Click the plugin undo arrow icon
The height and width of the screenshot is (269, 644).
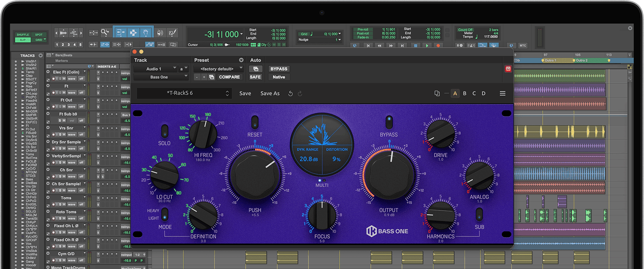tap(291, 94)
